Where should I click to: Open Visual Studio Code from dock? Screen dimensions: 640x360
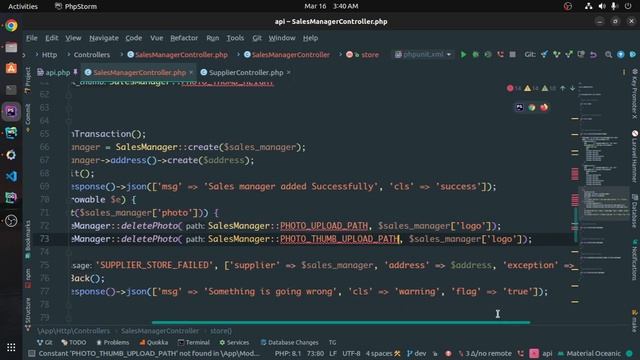(11, 176)
